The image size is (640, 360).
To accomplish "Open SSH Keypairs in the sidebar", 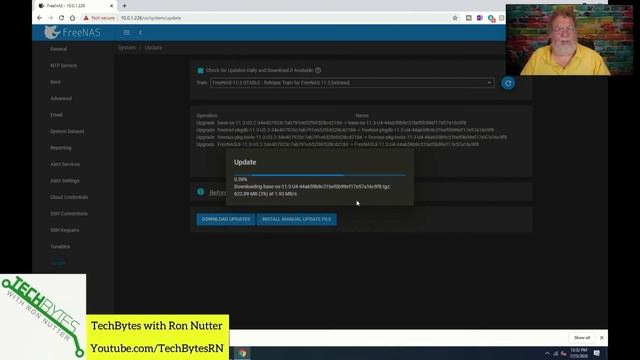I will (64, 230).
